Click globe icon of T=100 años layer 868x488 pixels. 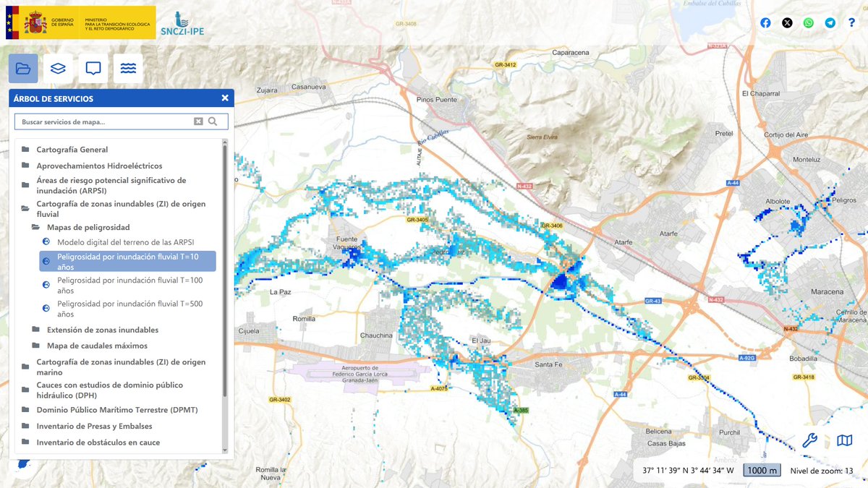click(x=46, y=284)
